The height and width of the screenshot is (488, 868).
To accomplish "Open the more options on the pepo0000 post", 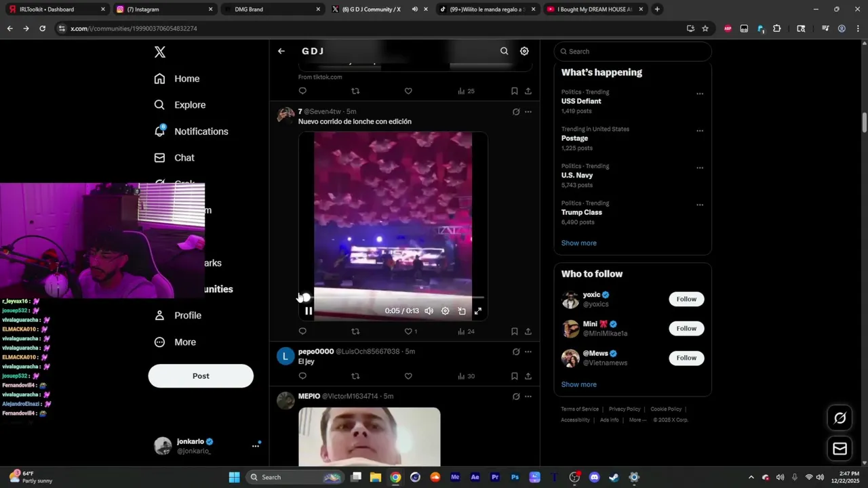I will [528, 352].
